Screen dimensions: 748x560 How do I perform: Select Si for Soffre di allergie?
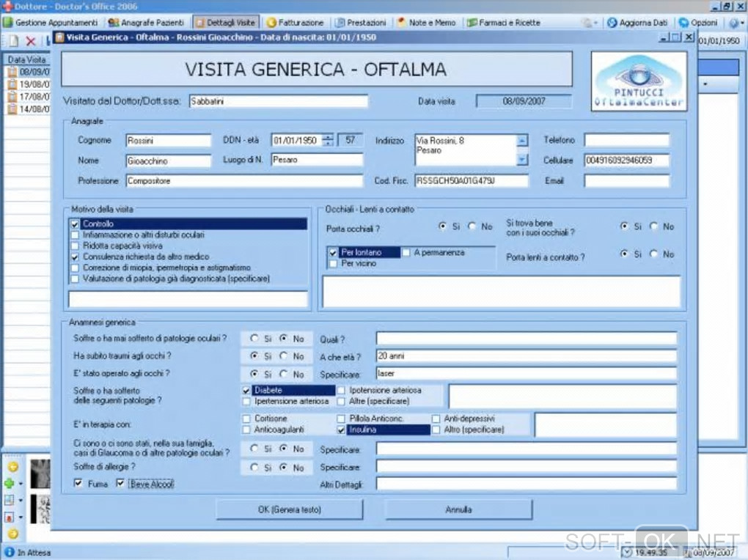point(254,467)
